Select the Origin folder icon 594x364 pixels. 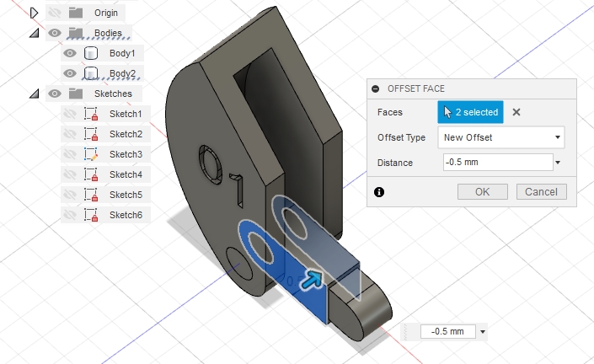(x=76, y=13)
